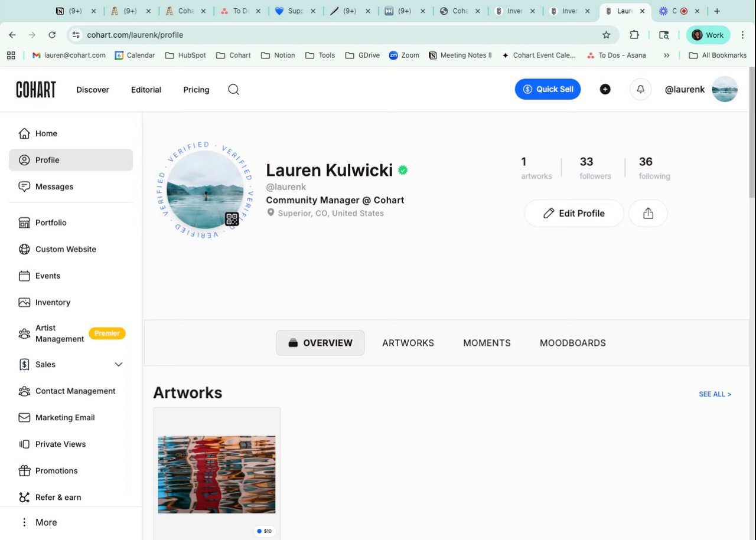This screenshot has height=540, width=756.
Task: Open Marketing Email in the sidebar
Action: pos(71,417)
